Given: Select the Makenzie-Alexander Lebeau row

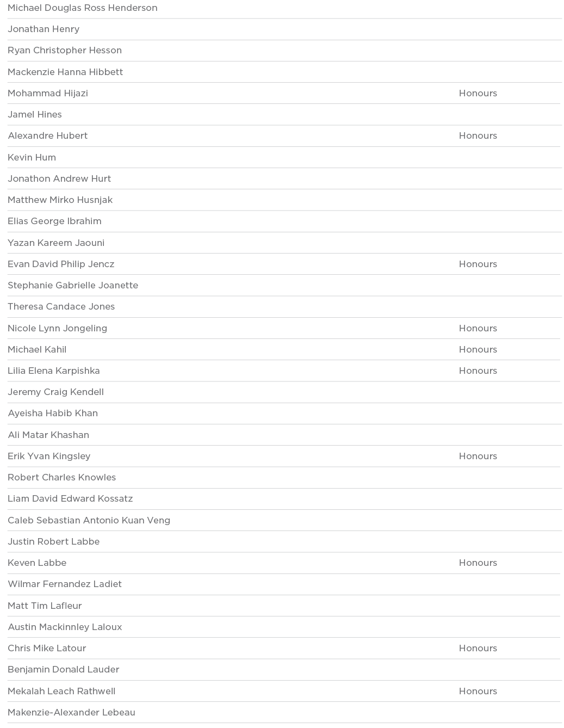Looking at the screenshot, I should pos(71,712).
